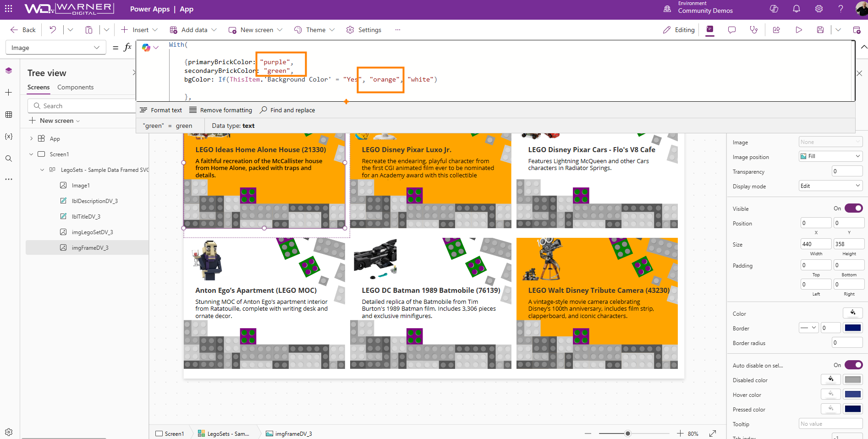The width and height of the screenshot is (868, 439).
Task: Open settings gear in header
Action: [819, 9]
